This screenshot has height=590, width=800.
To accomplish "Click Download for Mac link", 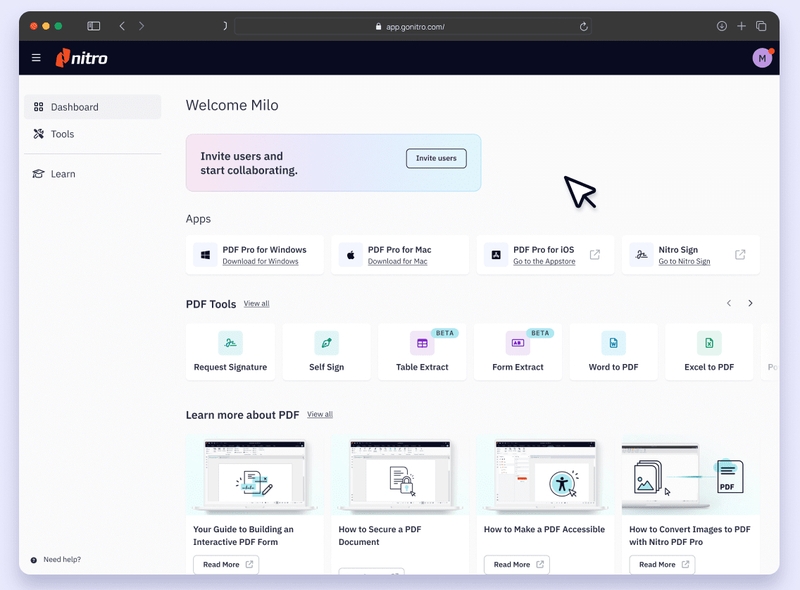I will point(397,261).
